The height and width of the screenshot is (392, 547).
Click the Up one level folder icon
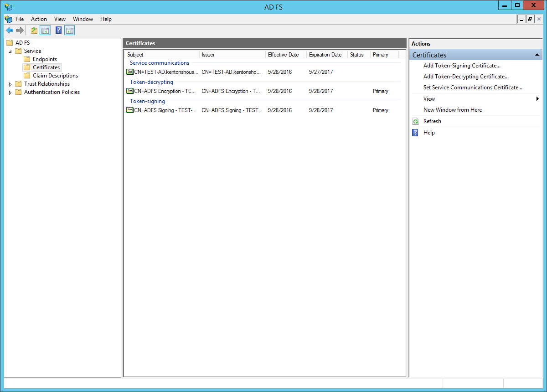coord(34,31)
